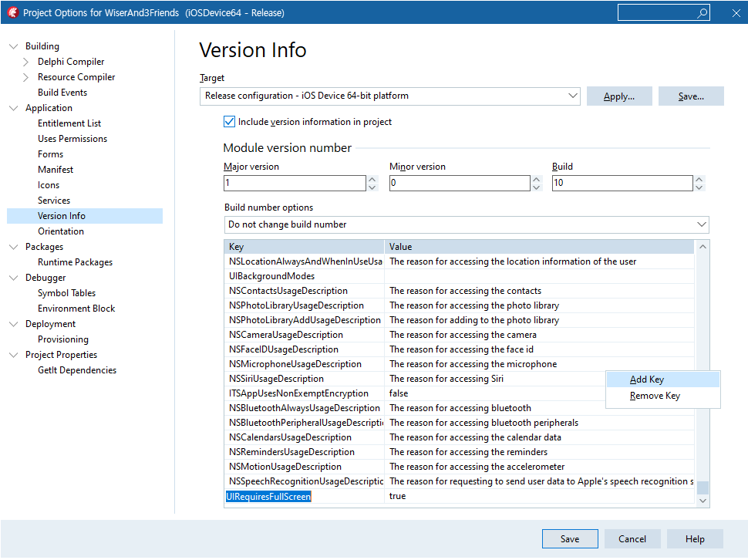This screenshot has width=748, height=560.
Task: Decrease Minor version with down arrow
Action: 537,187
